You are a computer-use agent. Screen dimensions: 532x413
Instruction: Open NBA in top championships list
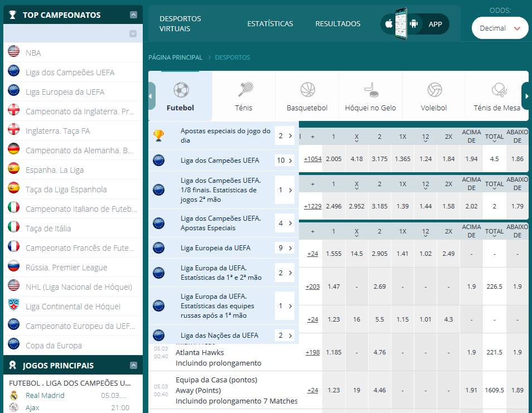pyautogui.click(x=33, y=53)
